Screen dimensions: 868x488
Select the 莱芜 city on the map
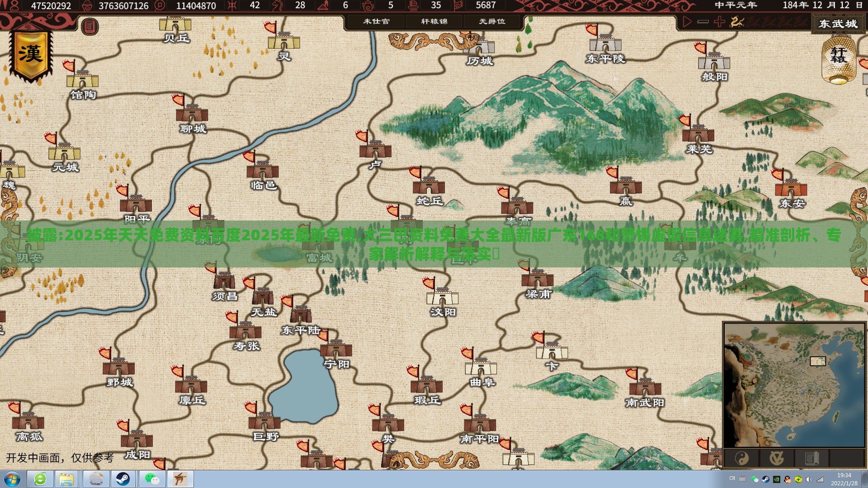698,133
